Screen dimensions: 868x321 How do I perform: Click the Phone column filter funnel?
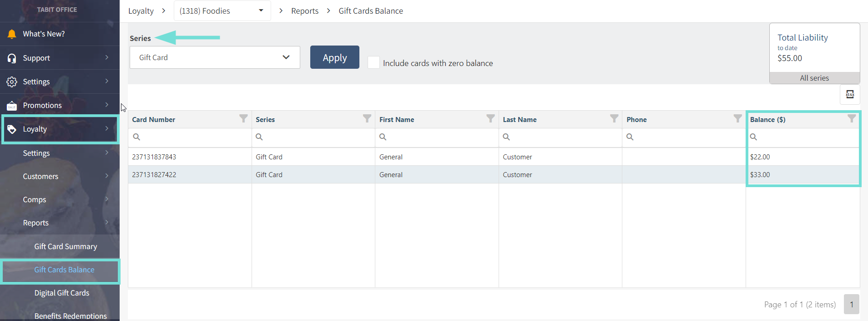[737, 119]
